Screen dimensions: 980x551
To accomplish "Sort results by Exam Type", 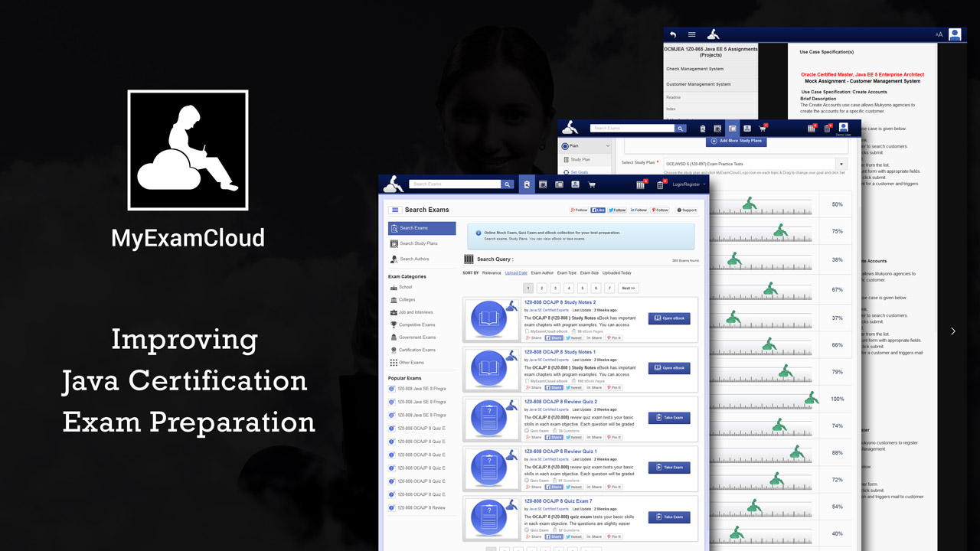I will click(x=567, y=273).
